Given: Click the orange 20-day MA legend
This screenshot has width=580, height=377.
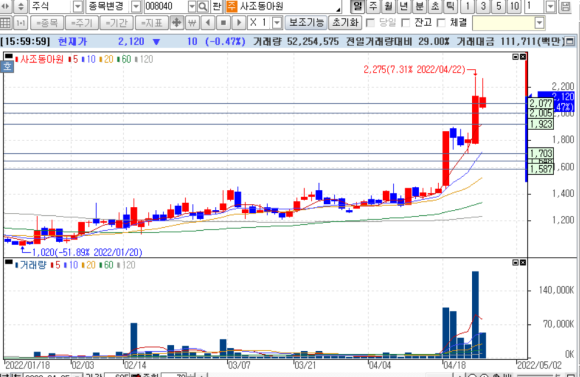Looking at the screenshot, I should click(x=107, y=59).
